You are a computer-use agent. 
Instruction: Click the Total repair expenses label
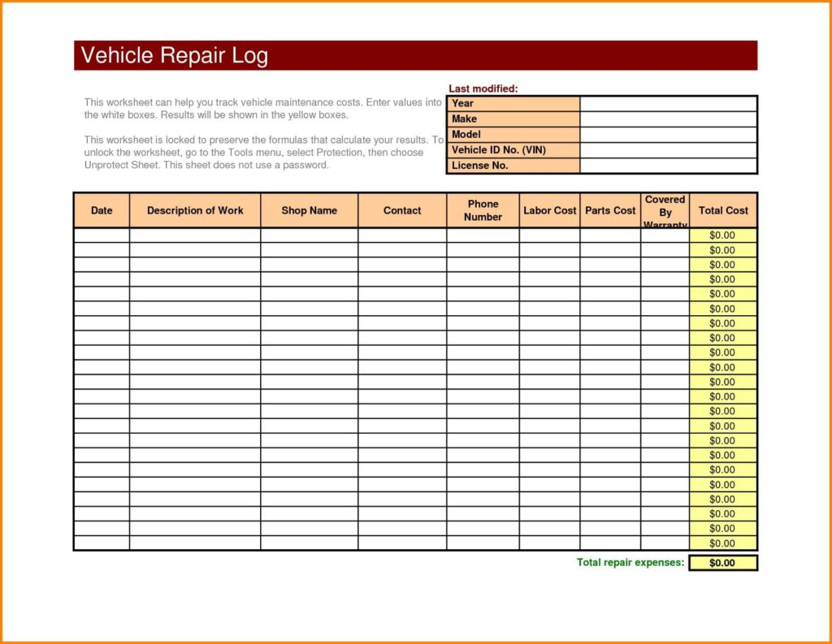coord(630,562)
